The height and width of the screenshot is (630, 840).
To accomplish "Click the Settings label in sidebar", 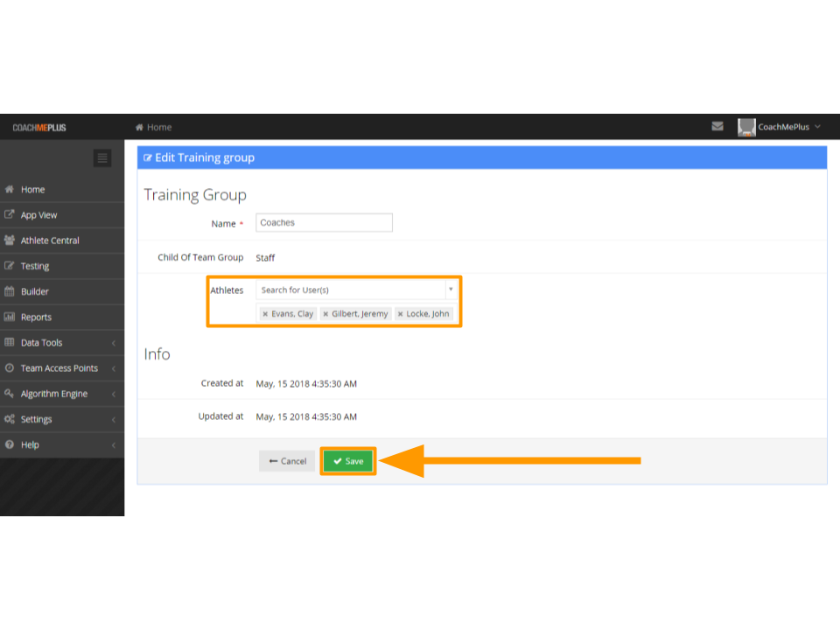I will point(37,419).
